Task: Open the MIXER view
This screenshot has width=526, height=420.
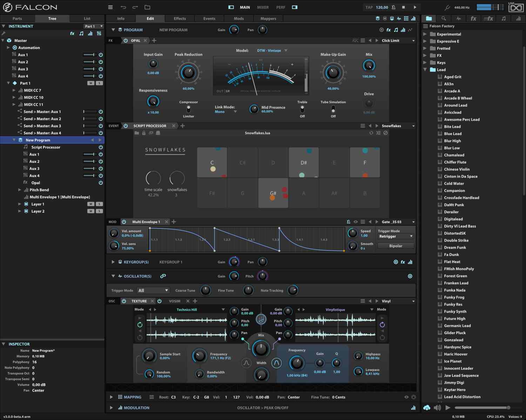Action: point(263,7)
